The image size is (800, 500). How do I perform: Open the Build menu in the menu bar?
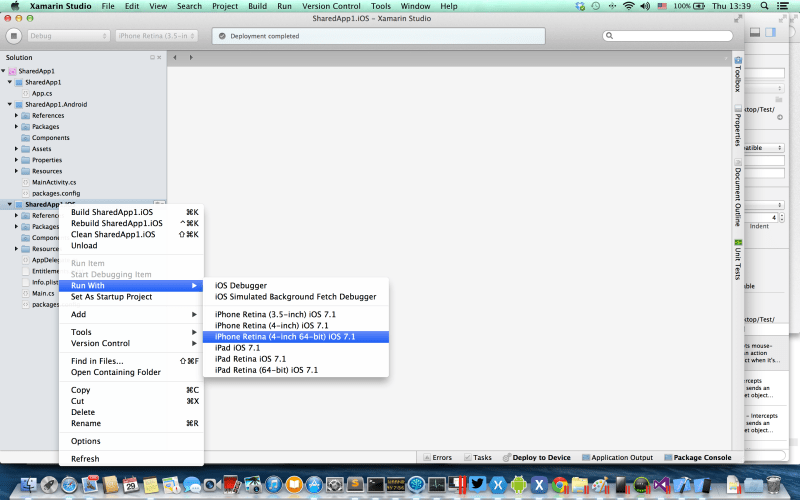click(x=257, y=6)
